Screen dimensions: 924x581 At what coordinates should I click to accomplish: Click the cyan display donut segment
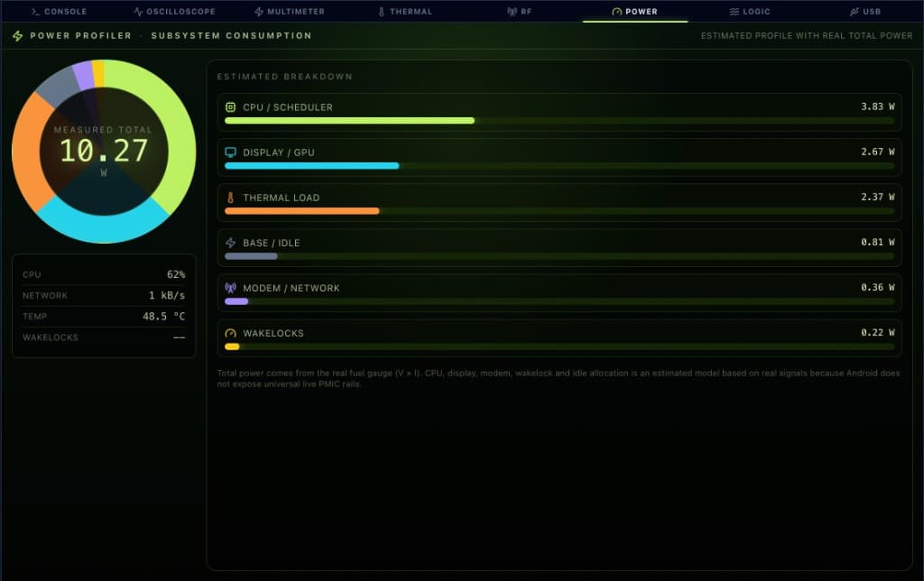point(104,230)
